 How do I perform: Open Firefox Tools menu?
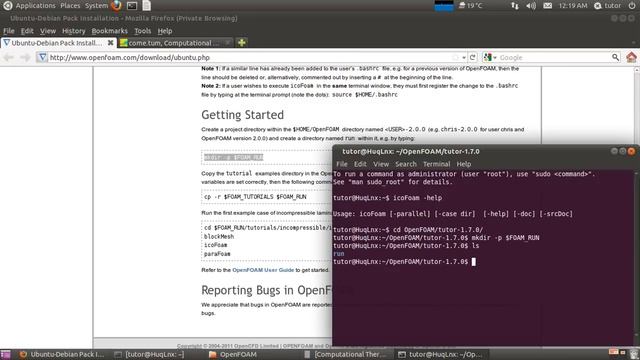tap(142, 31)
